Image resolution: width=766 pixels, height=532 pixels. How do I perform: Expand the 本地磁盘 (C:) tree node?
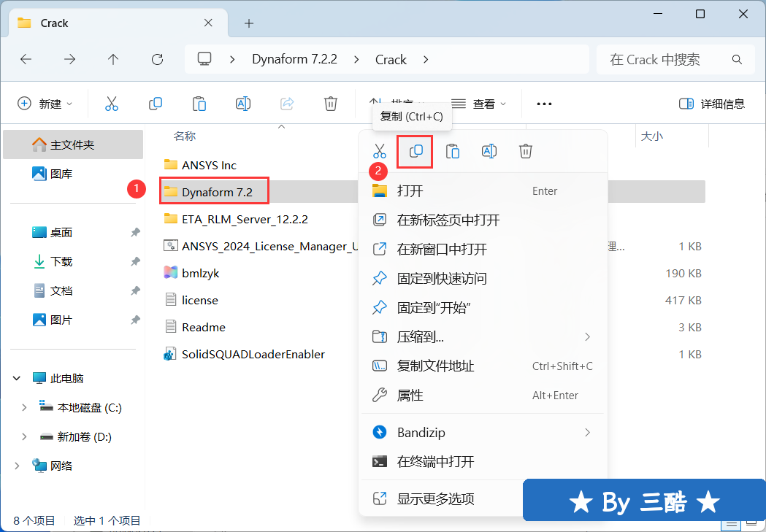(24, 407)
